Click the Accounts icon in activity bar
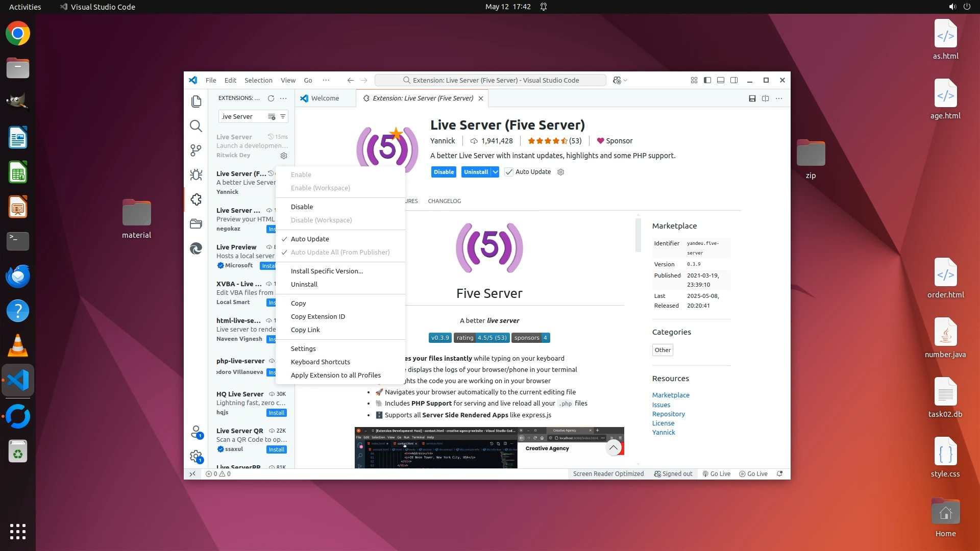 196,432
